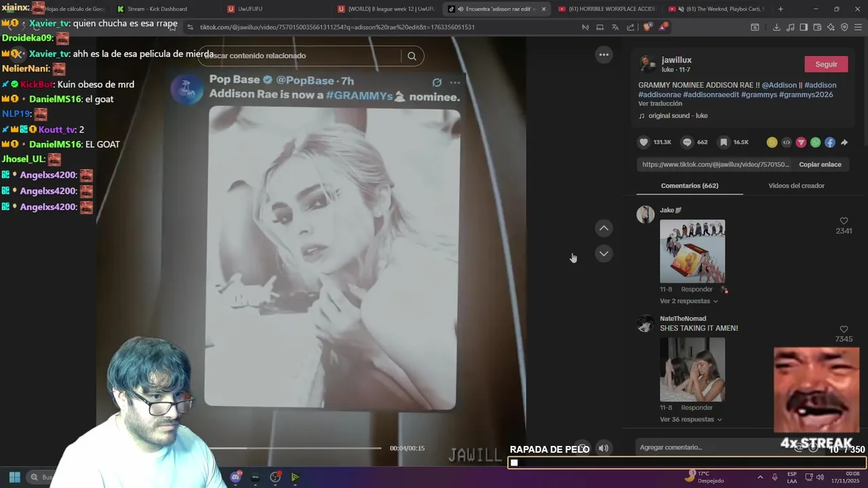Open Discord from the taskbar

(x=235, y=477)
